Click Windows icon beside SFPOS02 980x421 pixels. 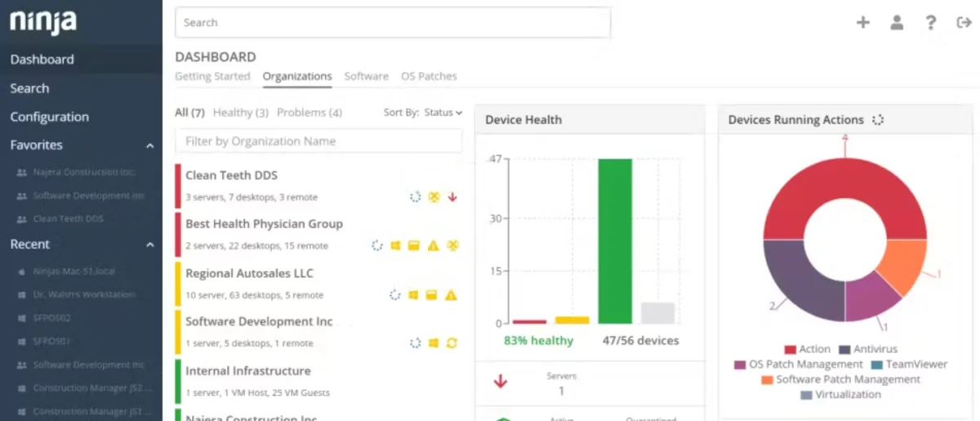[x=21, y=318]
